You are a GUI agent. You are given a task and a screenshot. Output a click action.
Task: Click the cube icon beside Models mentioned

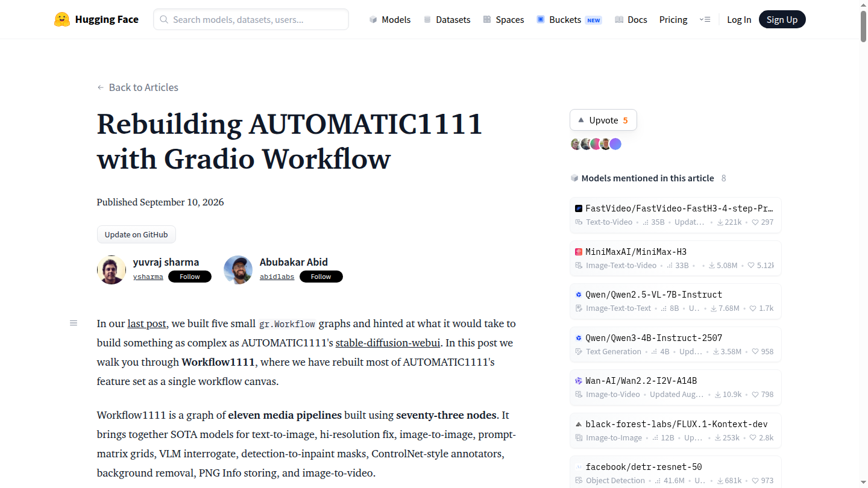(x=574, y=178)
